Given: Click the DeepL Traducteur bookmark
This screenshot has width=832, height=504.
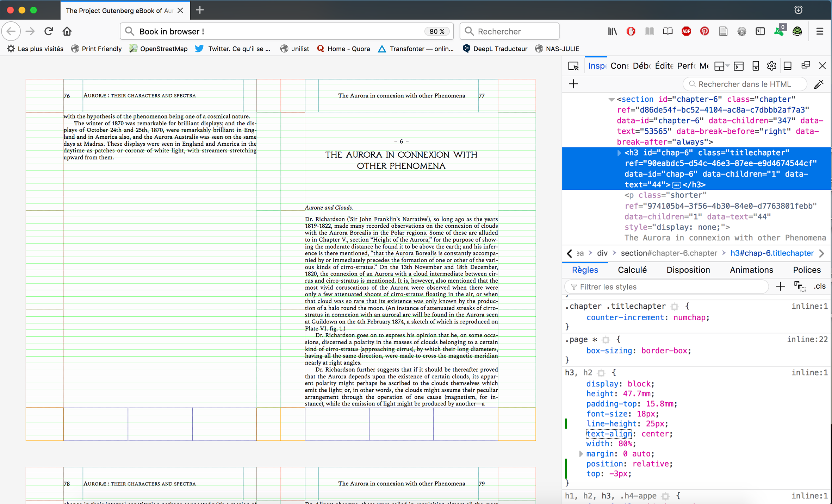Looking at the screenshot, I should pyautogui.click(x=495, y=49).
